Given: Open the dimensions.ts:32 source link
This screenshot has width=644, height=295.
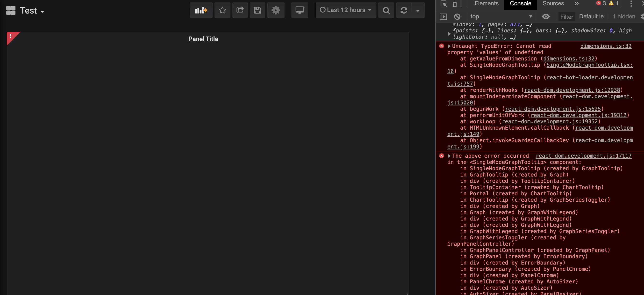Looking at the screenshot, I should [x=606, y=46].
